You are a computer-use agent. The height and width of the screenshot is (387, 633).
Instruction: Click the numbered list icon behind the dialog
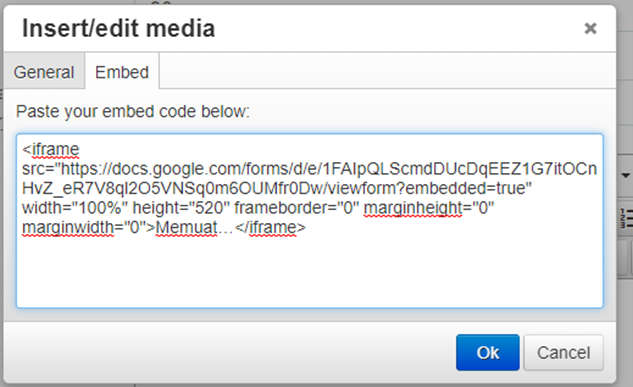(626, 218)
